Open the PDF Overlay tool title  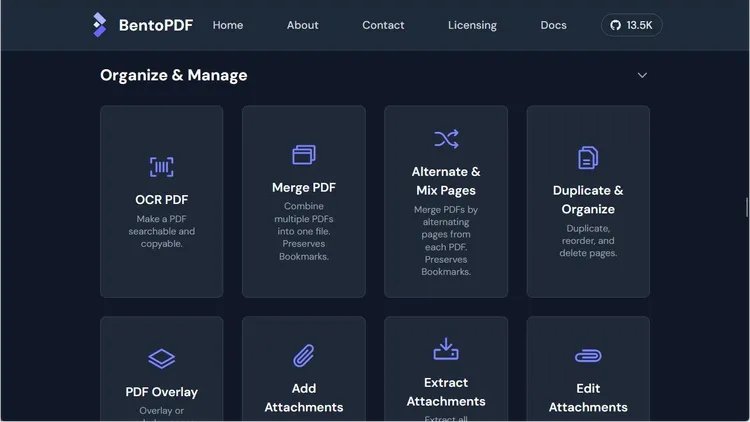[162, 392]
